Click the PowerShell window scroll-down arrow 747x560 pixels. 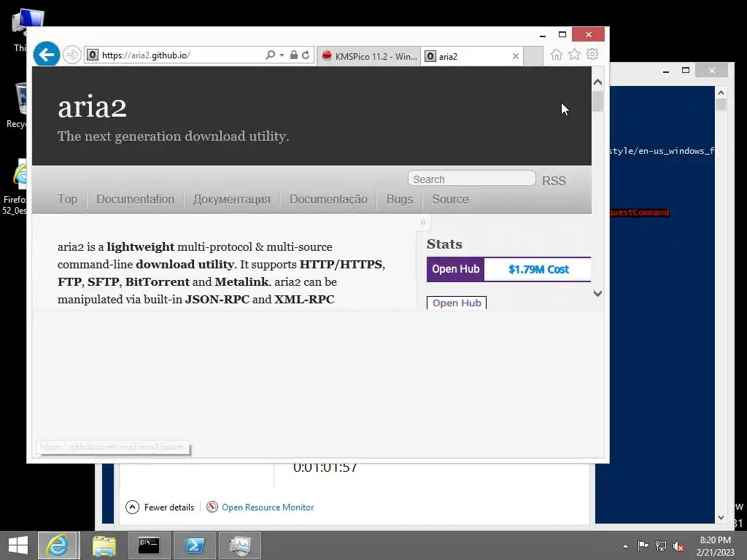tap(721, 517)
